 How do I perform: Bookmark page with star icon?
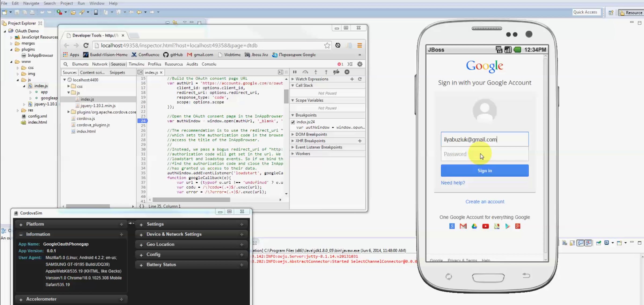[x=327, y=45]
